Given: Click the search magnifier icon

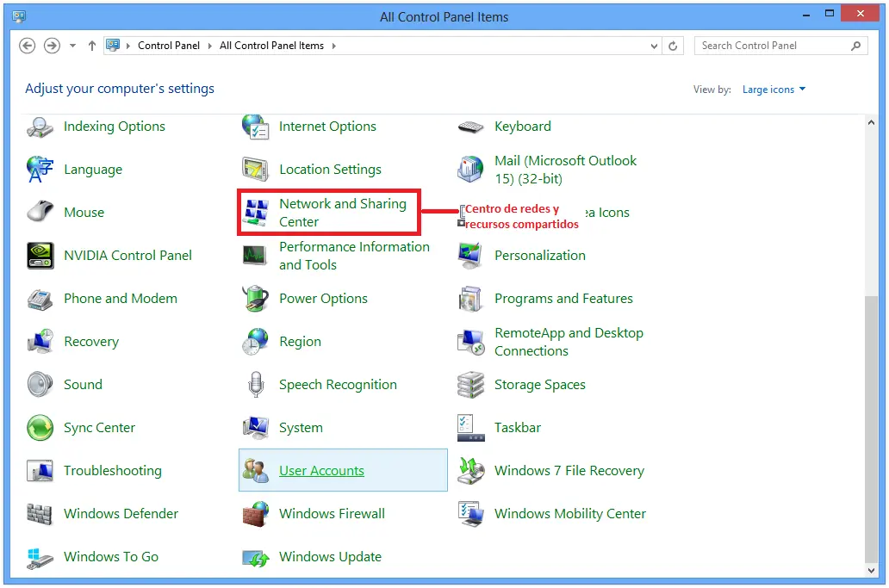Looking at the screenshot, I should point(855,46).
